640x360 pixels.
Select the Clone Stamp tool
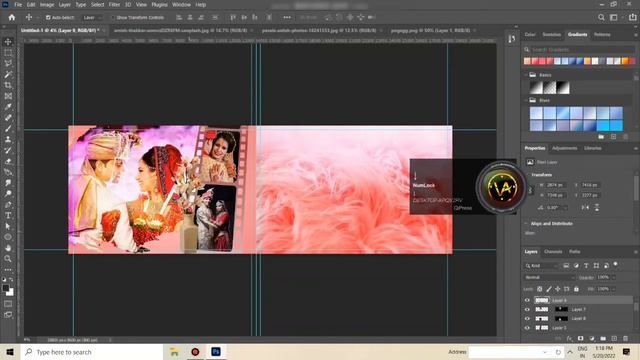coord(8,139)
